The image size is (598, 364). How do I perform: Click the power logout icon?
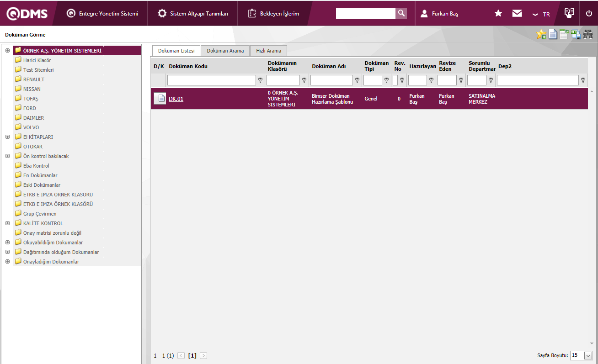tap(589, 14)
